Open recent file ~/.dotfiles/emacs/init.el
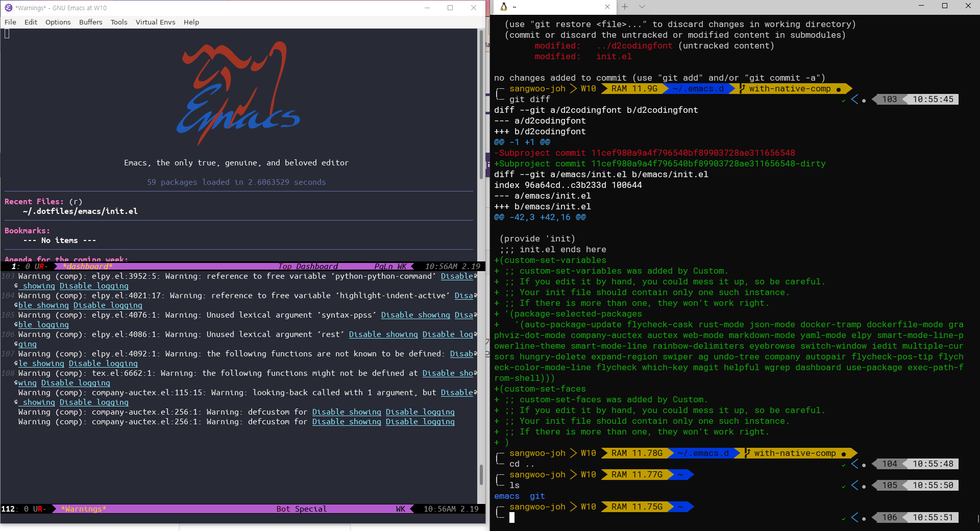This screenshot has width=980, height=531. [x=80, y=211]
